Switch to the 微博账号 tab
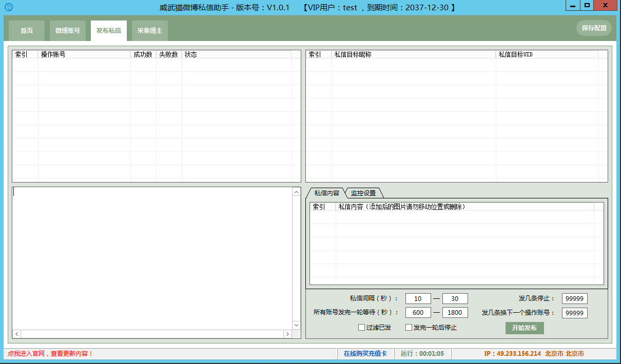 [68, 31]
